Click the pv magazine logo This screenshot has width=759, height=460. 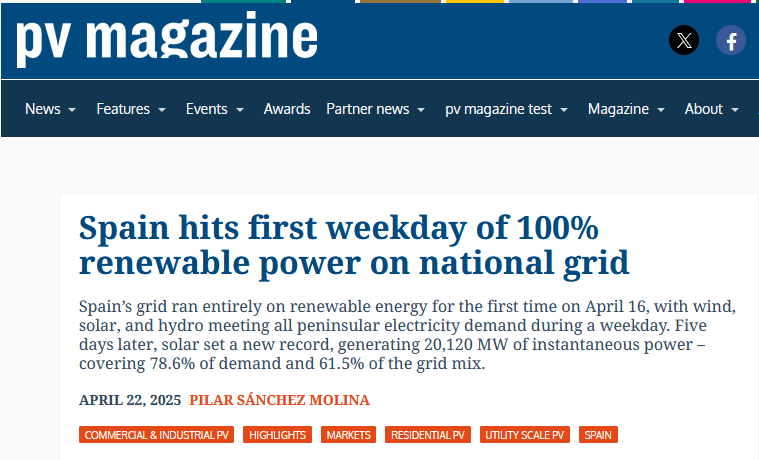(166, 40)
